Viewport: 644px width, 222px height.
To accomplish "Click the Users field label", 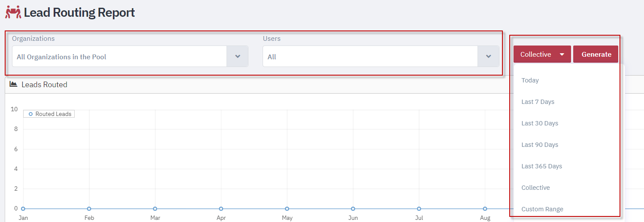I will (272, 38).
